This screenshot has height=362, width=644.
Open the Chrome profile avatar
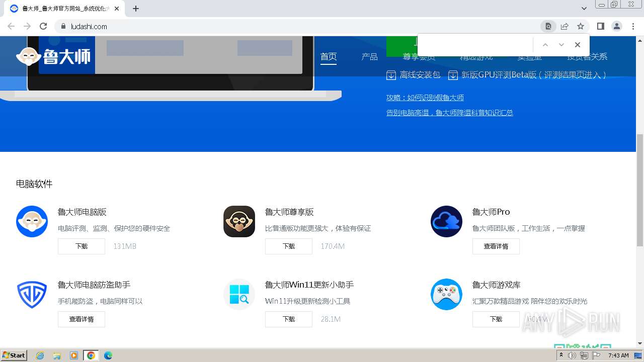tap(616, 26)
